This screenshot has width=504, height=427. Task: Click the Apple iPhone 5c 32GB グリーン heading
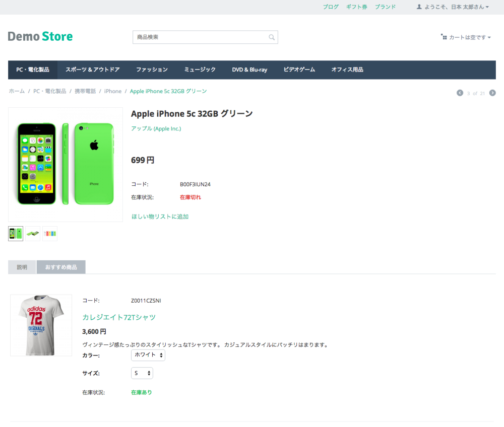click(192, 114)
